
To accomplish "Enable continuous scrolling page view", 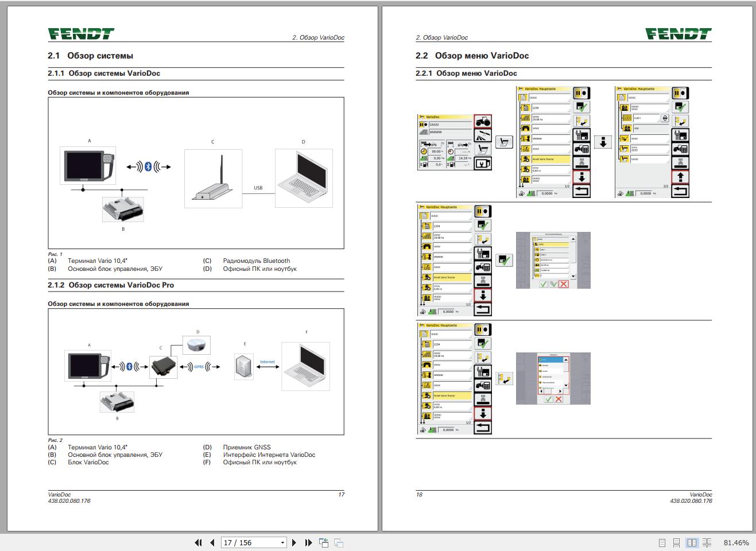I will point(677,542).
